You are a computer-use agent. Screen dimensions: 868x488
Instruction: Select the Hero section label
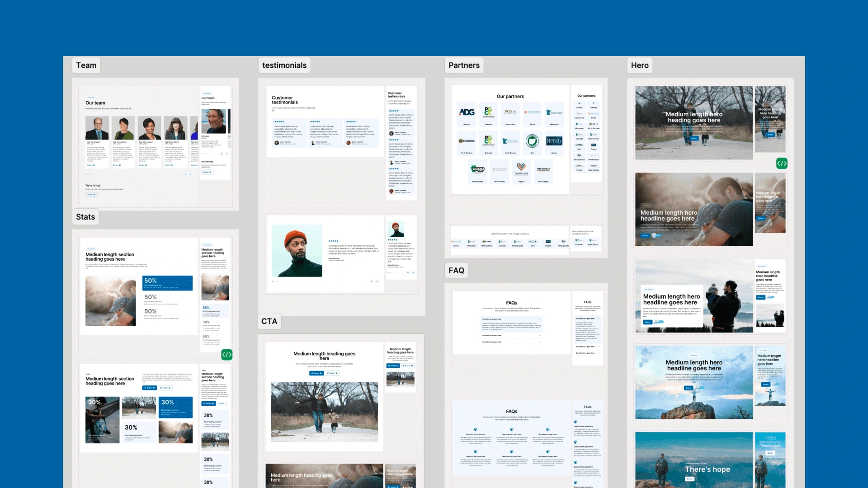coord(639,65)
